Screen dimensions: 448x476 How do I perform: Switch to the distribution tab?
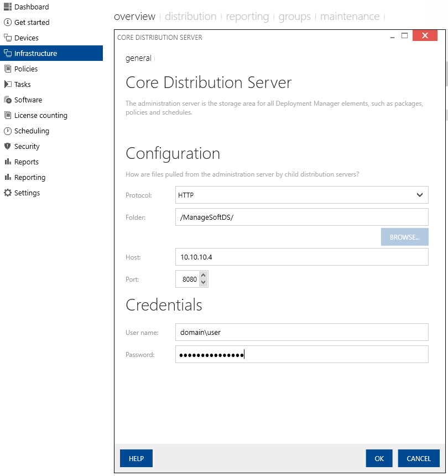[x=190, y=17]
